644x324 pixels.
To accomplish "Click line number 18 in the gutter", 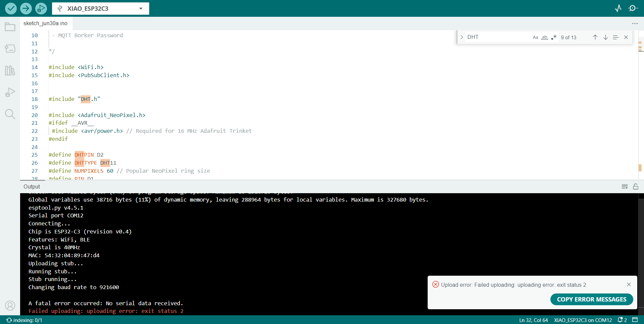I will click(x=35, y=99).
